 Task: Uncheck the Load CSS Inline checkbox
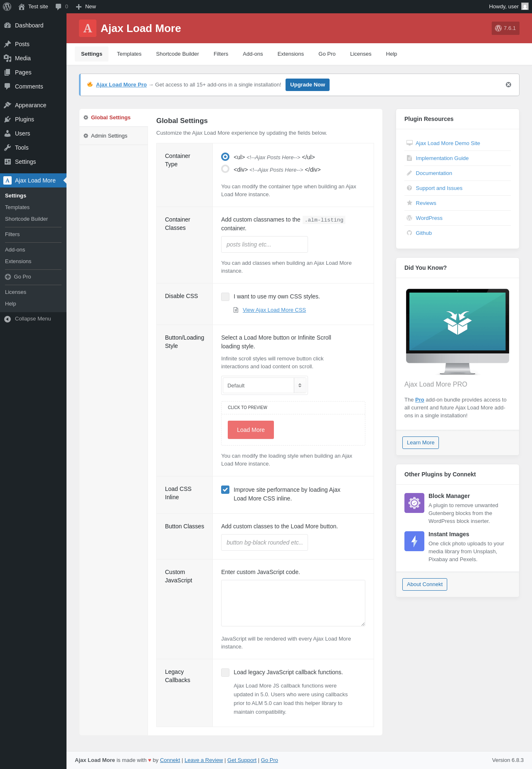tap(225, 490)
